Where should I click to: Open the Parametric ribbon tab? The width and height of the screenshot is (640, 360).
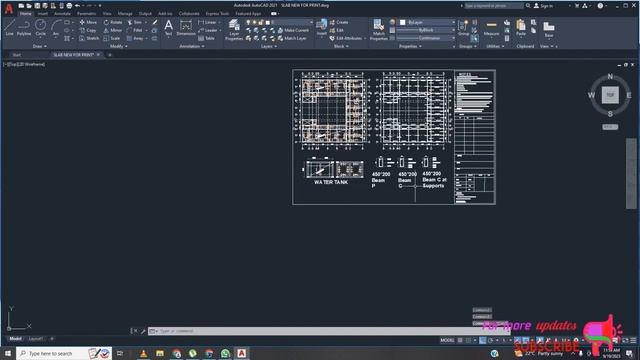pos(87,13)
